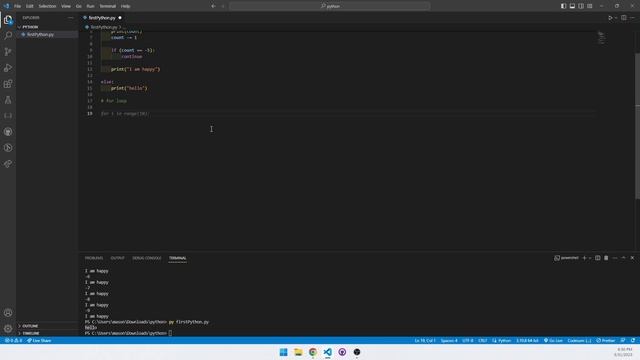Click Prettier in status bar
This screenshot has width=640, height=360.
pos(606,340)
